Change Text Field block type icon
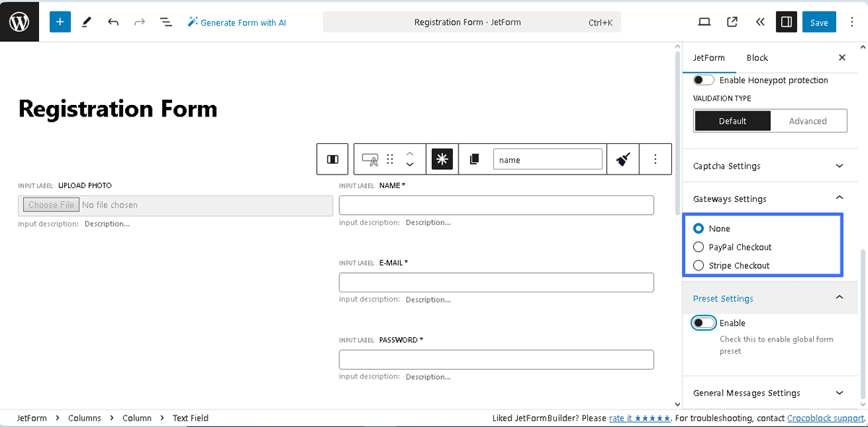Viewport: 868px width, 427px height. point(370,159)
